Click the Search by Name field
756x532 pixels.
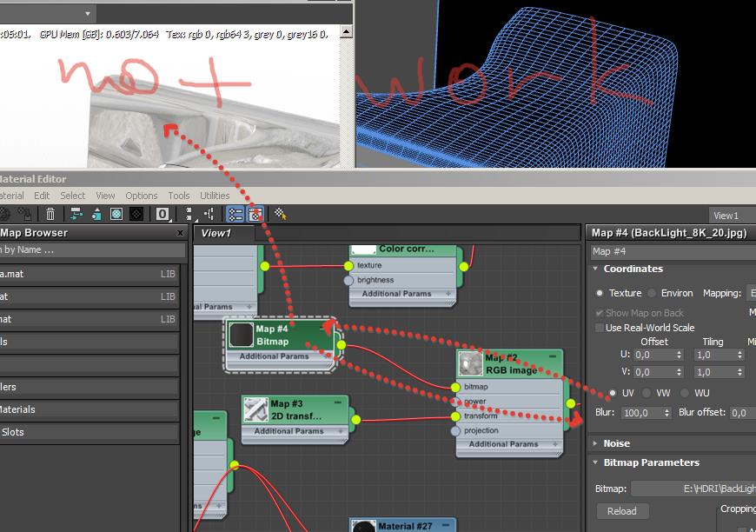[x=93, y=249]
